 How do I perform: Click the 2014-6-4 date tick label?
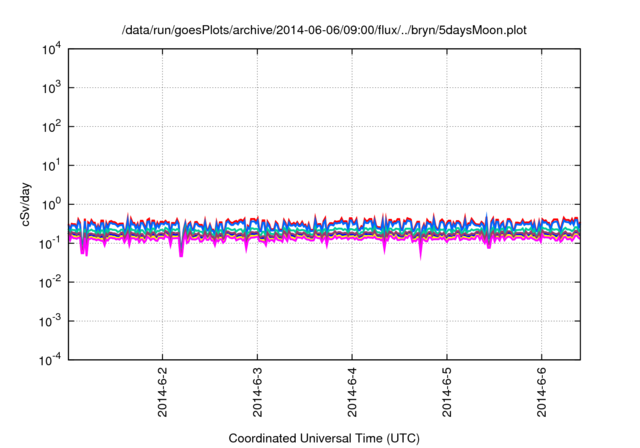(x=352, y=392)
